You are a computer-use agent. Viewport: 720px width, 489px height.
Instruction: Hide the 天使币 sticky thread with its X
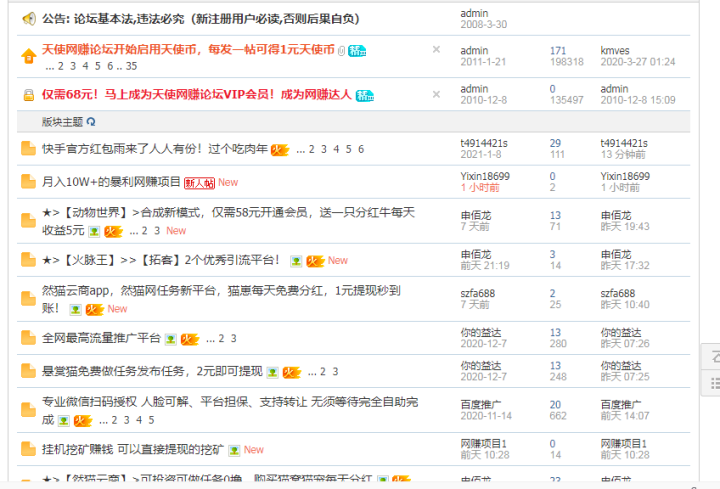[x=436, y=49]
